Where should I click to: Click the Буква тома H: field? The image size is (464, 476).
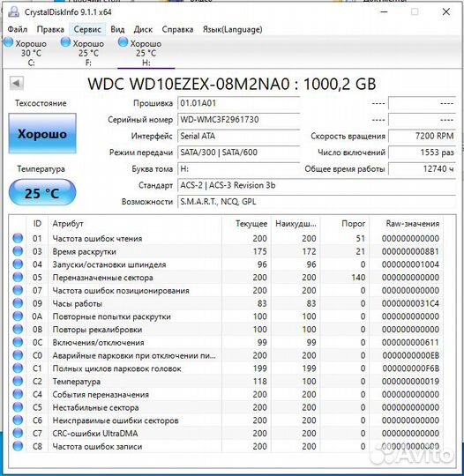point(239,168)
